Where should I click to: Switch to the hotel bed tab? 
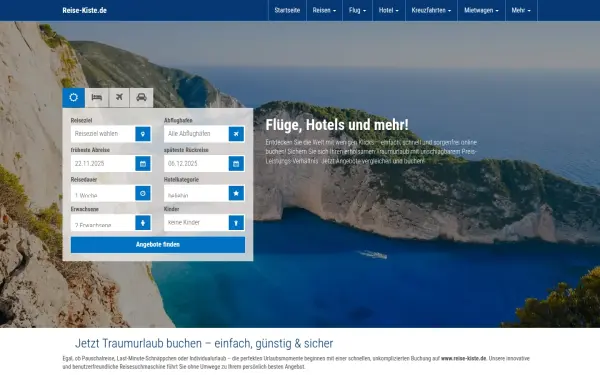pos(97,98)
